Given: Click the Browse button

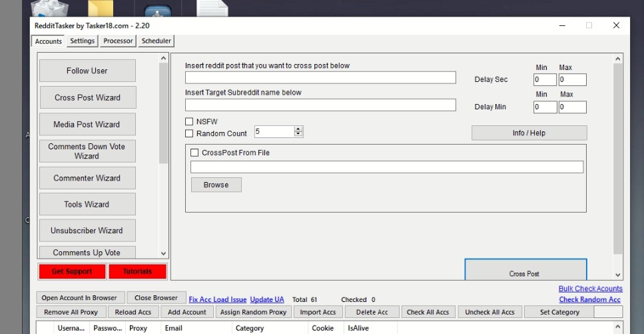Looking at the screenshot, I should (x=216, y=185).
